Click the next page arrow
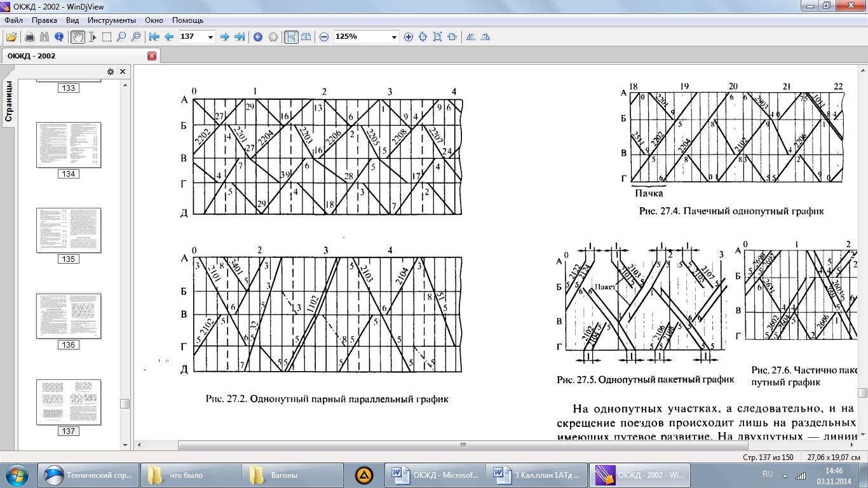This screenshot has height=488, width=868. click(x=224, y=37)
